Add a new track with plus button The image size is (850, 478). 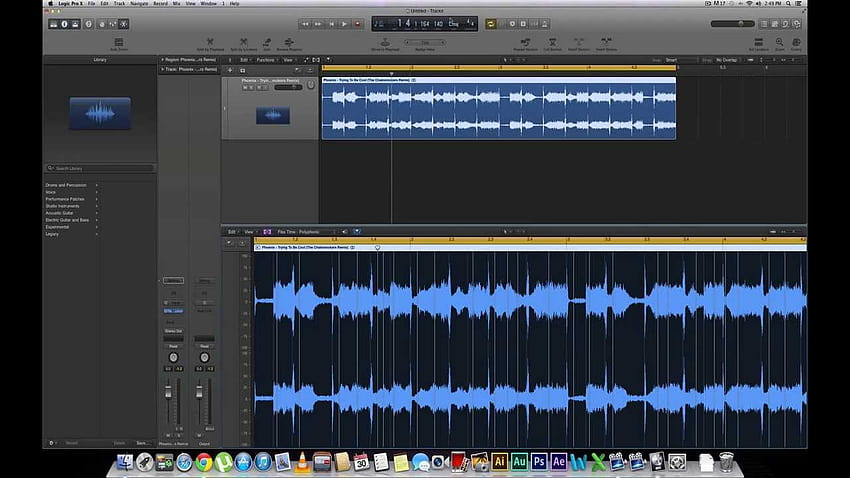pos(230,70)
